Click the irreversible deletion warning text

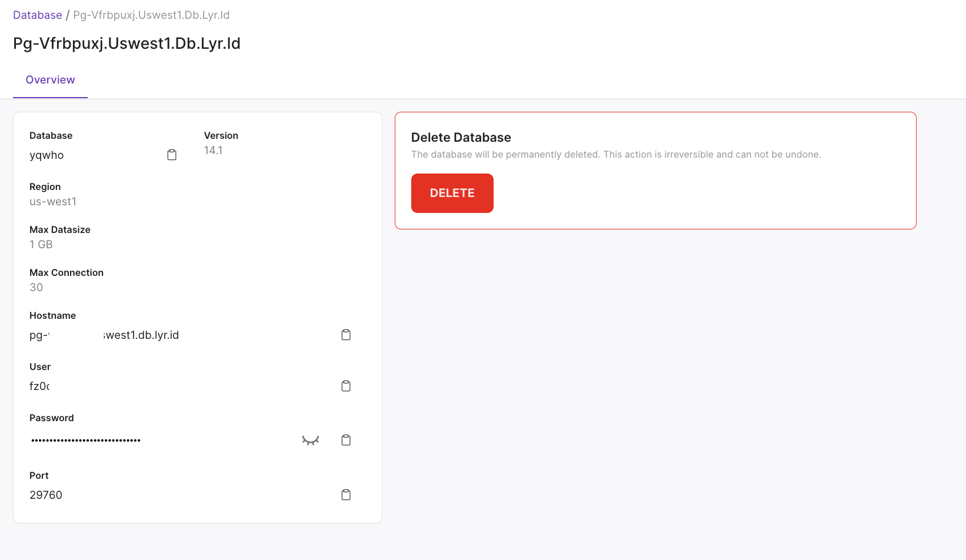pos(616,154)
